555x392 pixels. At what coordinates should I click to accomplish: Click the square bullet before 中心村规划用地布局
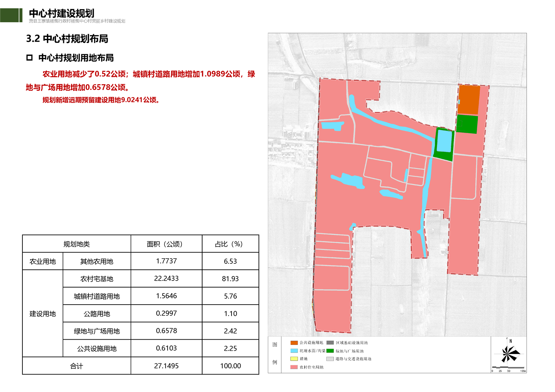click(x=30, y=58)
